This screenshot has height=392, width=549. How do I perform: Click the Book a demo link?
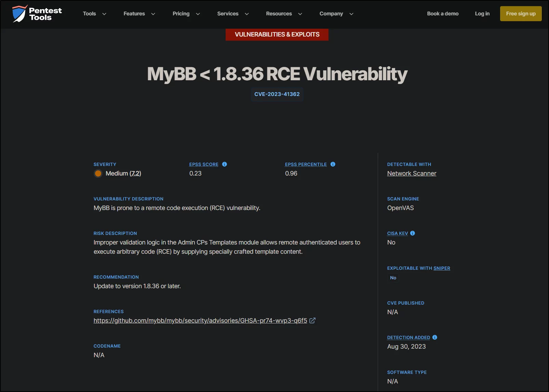(443, 14)
